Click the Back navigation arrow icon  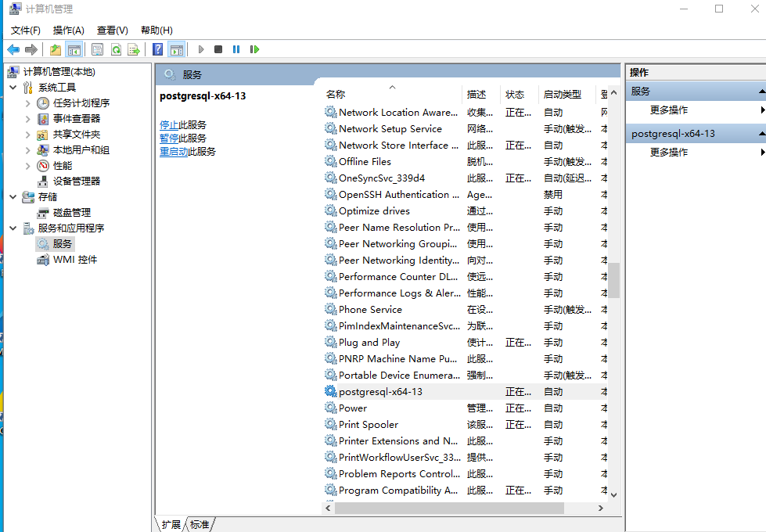(x=13, y=49)
